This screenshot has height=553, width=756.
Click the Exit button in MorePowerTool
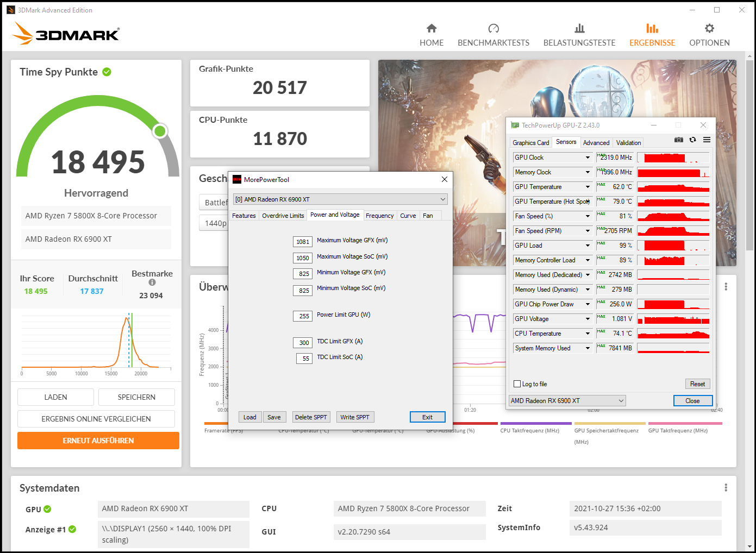pyautogui.click(x=428, y=417)
